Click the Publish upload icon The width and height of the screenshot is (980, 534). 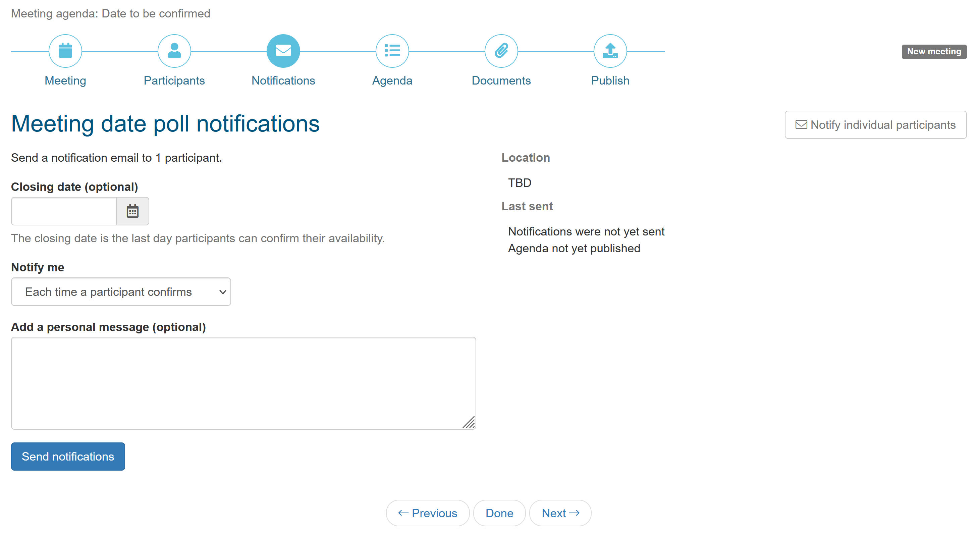coord(610,51)
